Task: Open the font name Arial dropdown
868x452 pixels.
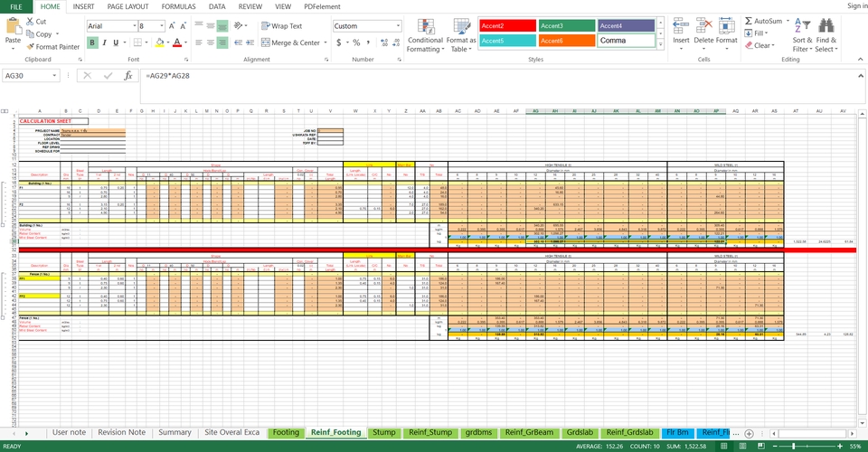Action: pyautogui.click(x=134, y=26)
